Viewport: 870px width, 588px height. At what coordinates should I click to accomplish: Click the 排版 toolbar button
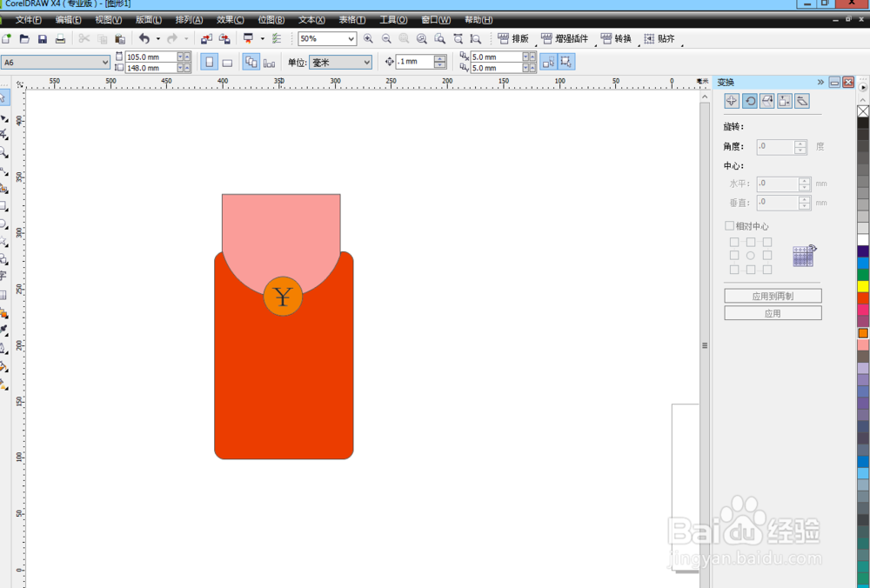pos(514,38)
